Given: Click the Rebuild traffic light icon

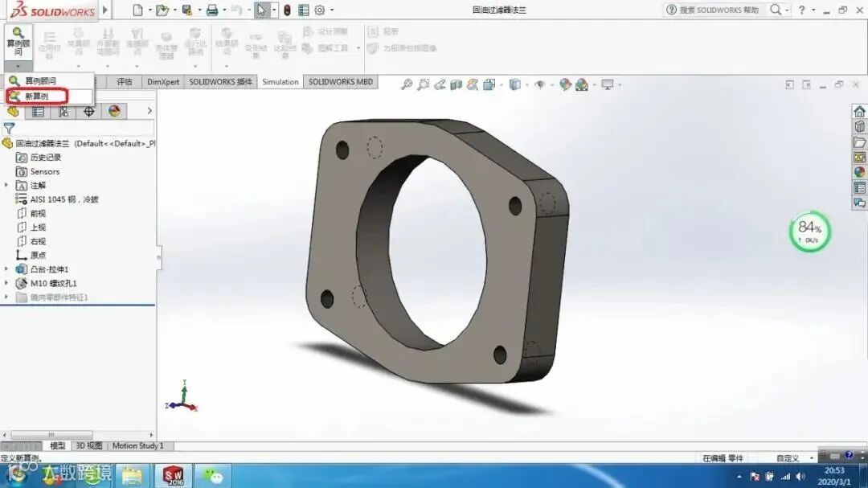Looking at the screenshot, I should point(287,10).
